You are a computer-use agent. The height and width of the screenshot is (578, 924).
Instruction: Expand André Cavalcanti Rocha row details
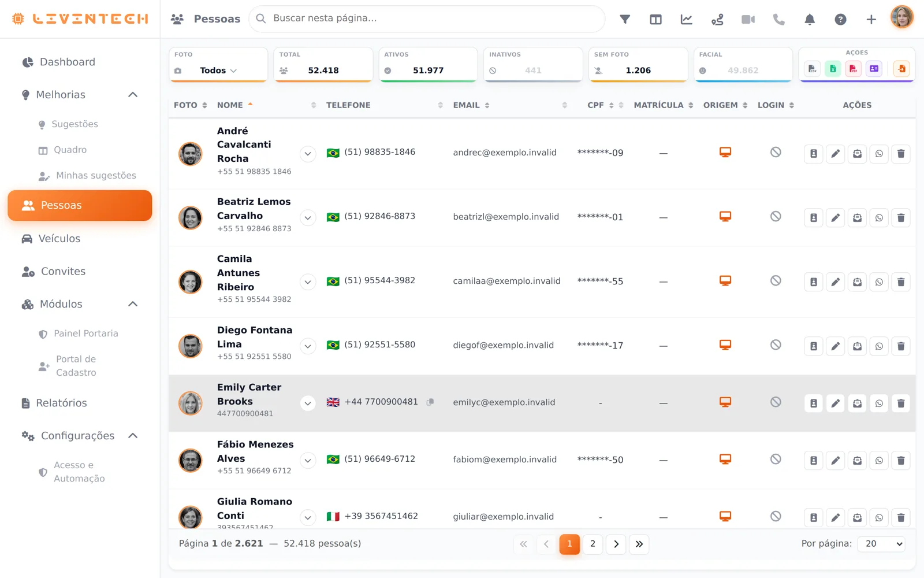(x=308, y=154)
